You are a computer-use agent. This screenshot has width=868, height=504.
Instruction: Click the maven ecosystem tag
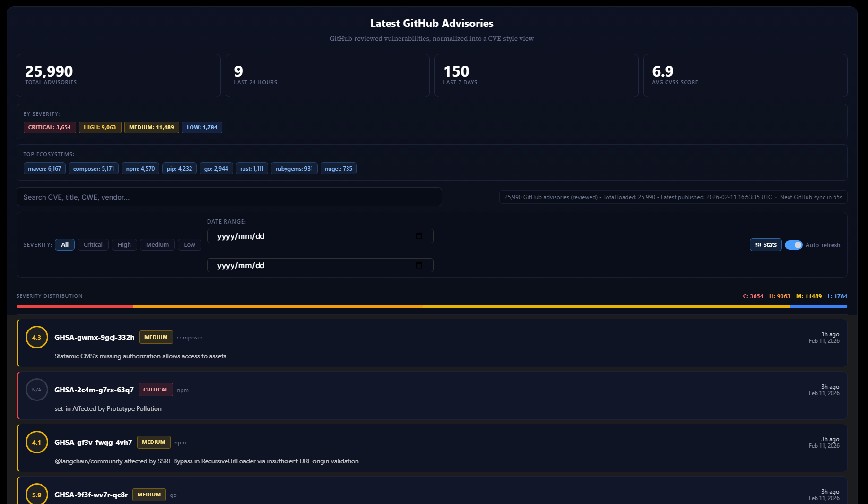pos(44,168)
